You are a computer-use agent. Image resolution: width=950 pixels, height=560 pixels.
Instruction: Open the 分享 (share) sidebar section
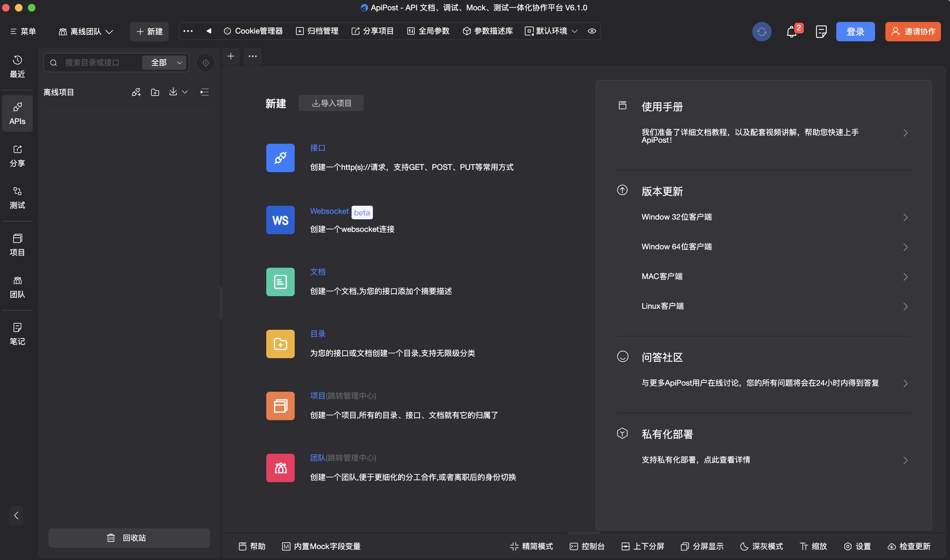point(17,156)
